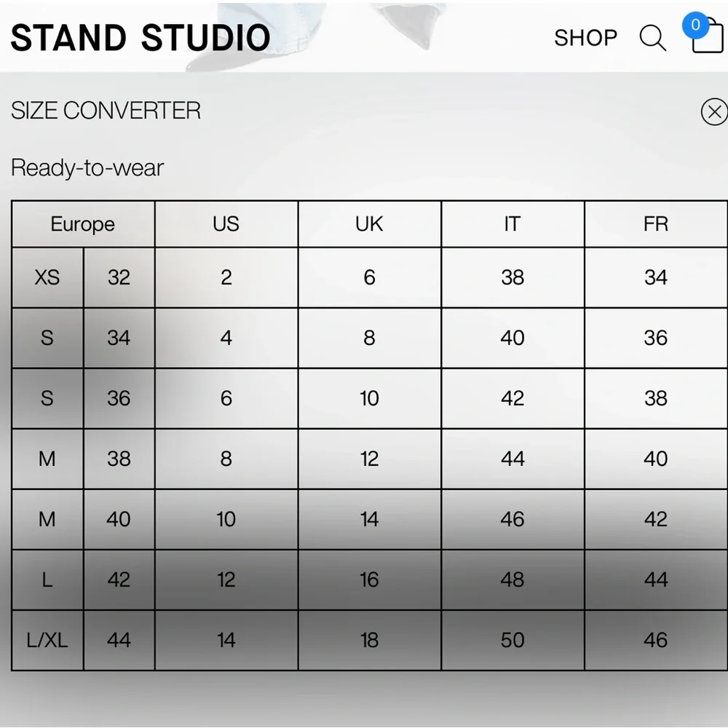Open the search magnifier icon

coord(653,38)
